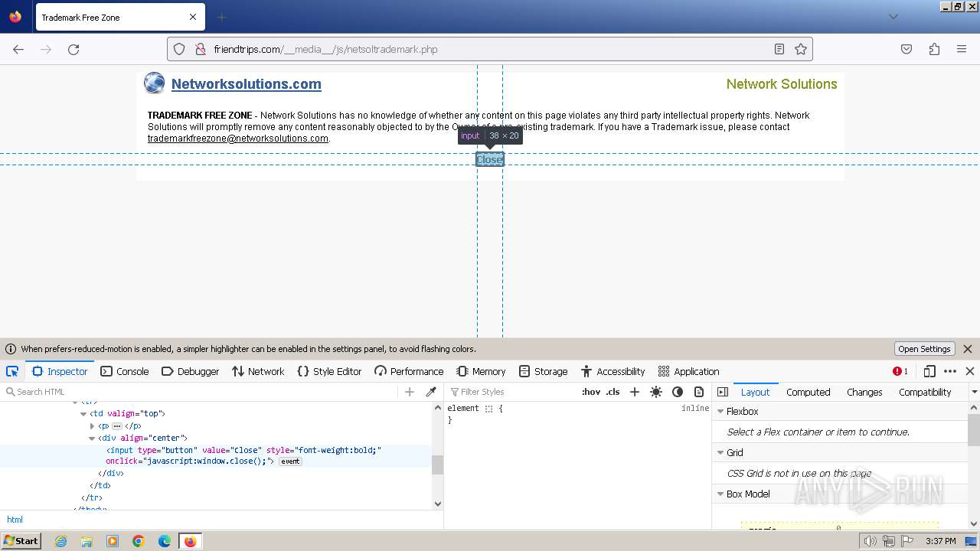This screenshot has width=980, height=551.
Task: Open the Style Editor panel
Action: tap(329, 371)
